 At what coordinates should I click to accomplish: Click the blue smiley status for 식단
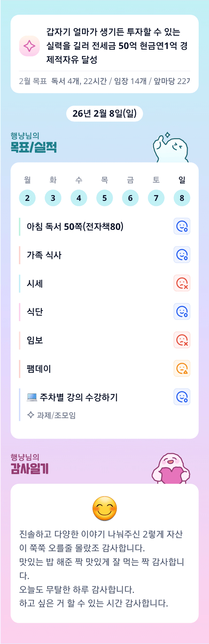[x=182, y=312]
